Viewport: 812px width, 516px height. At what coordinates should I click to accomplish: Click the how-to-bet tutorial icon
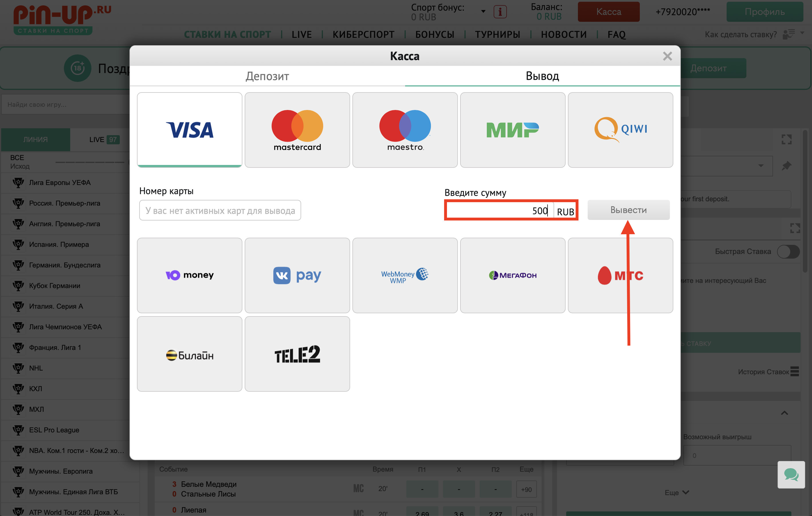coord(789,34)
